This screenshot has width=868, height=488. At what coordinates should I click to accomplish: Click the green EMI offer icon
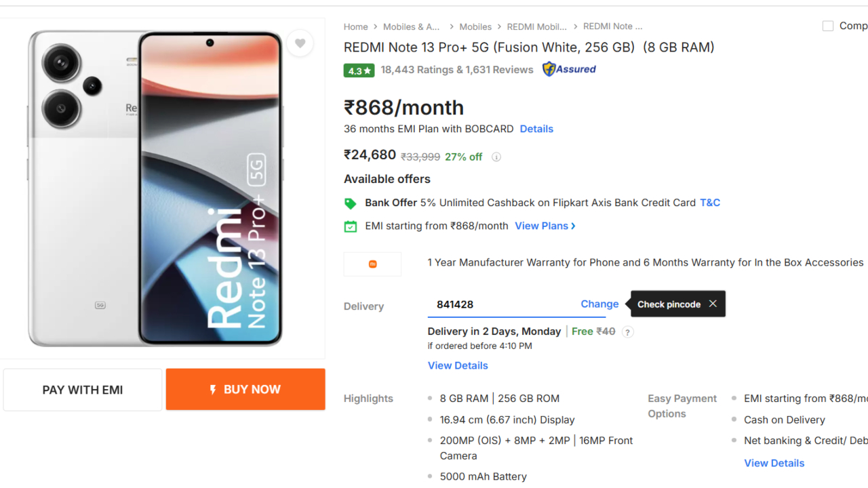click(351, 226)
